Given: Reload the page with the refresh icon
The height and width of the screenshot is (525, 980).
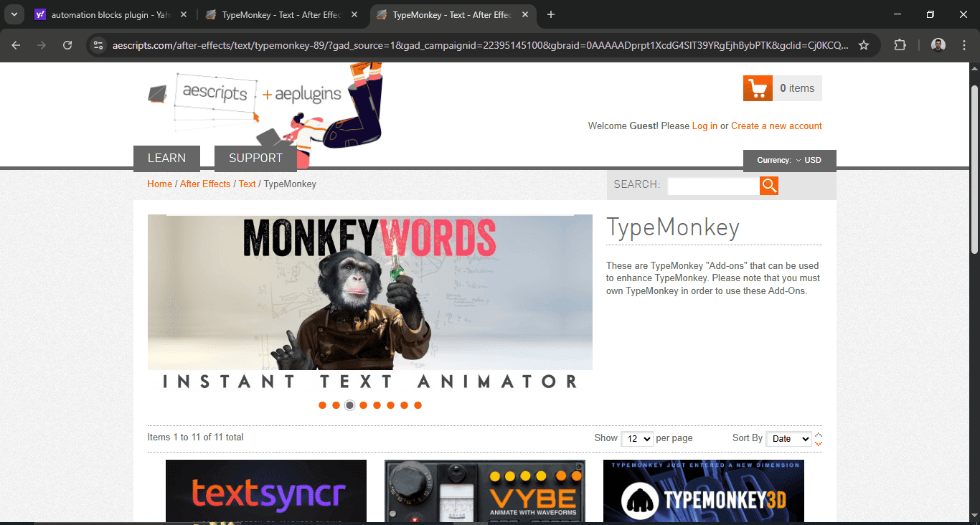Looking at the screenshot, I should [x=67, y=45].
